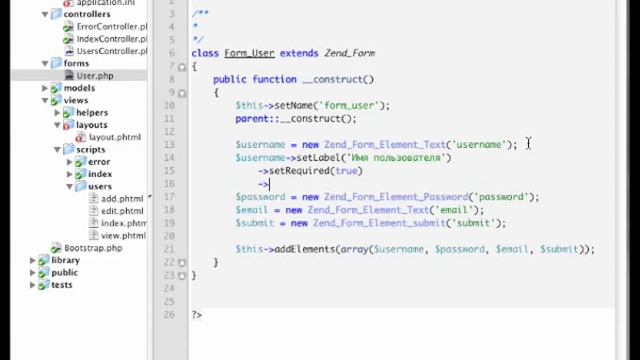Click the Zend_Form parent class name
This screenshot has width=640, height=360.
coord(349,53)
